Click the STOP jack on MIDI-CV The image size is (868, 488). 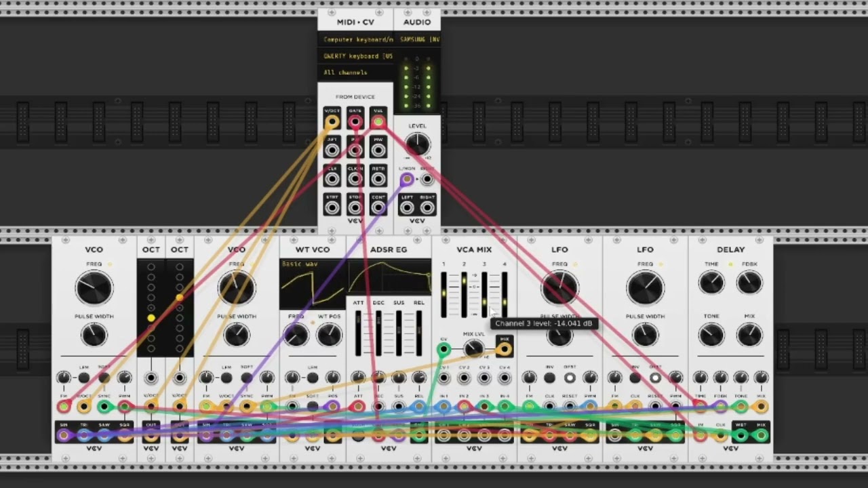point(355,207)
